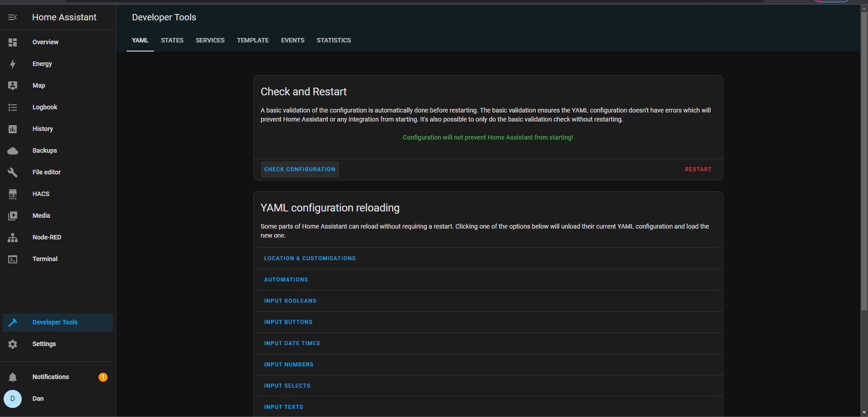
Task: Click the Developer Tools hammer icon
Action: click(13, 322)
